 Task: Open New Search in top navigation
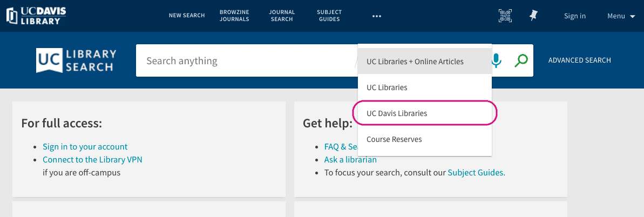[x=187, y=16]
